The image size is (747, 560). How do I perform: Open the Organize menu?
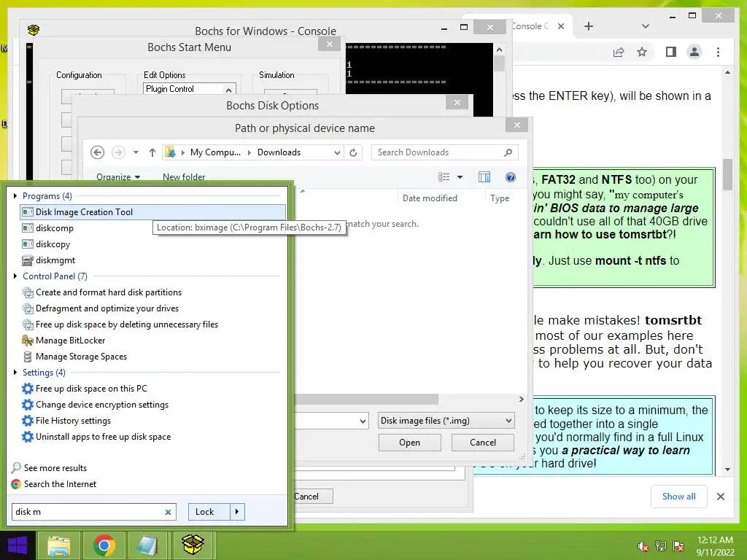(x=117, y=177)
